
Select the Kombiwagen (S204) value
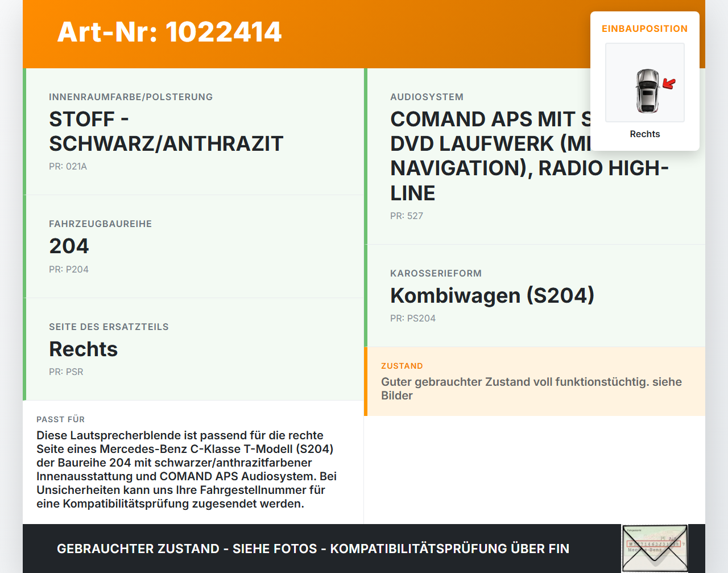click(x=493, y=296)
